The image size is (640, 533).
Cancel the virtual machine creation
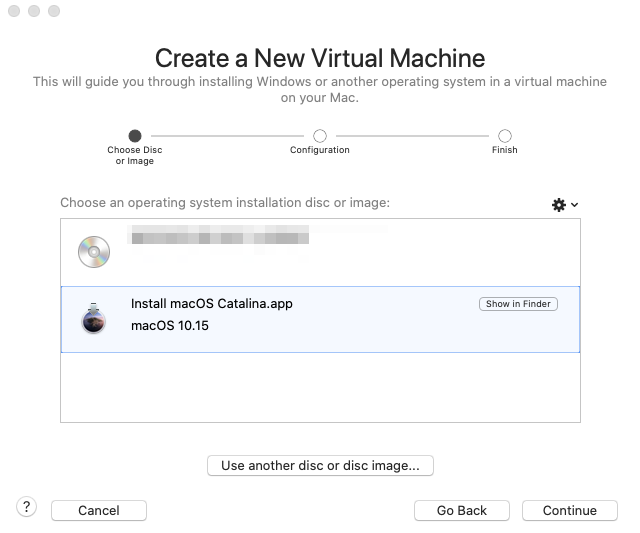(x=99, y=511)
